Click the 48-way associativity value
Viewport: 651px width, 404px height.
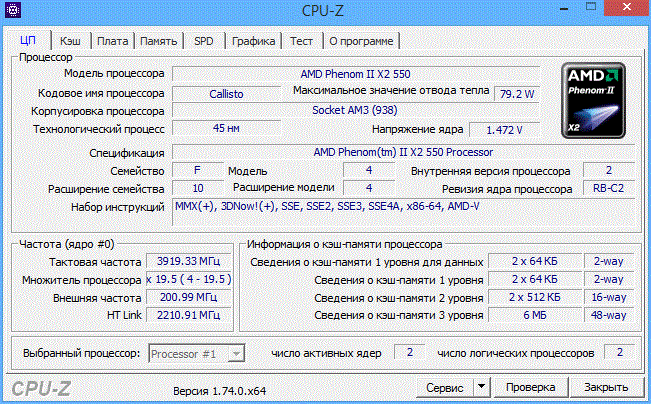tap(609, 315)
